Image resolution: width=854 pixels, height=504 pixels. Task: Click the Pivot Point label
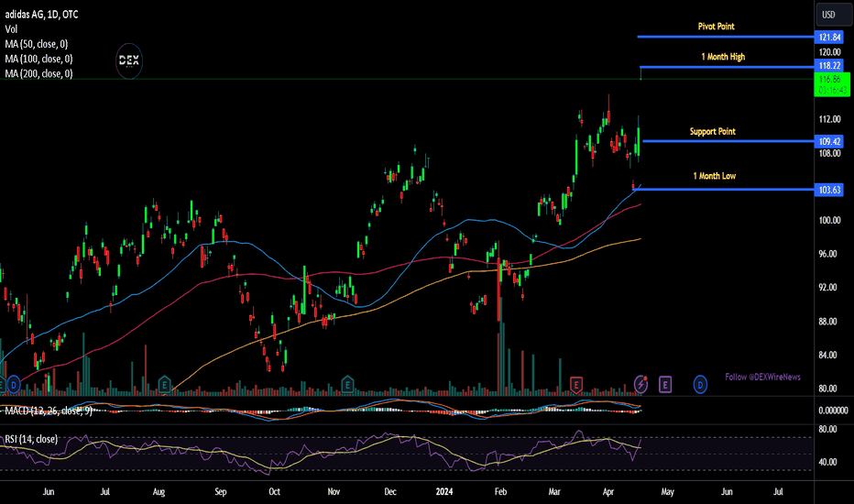(717, 27)
